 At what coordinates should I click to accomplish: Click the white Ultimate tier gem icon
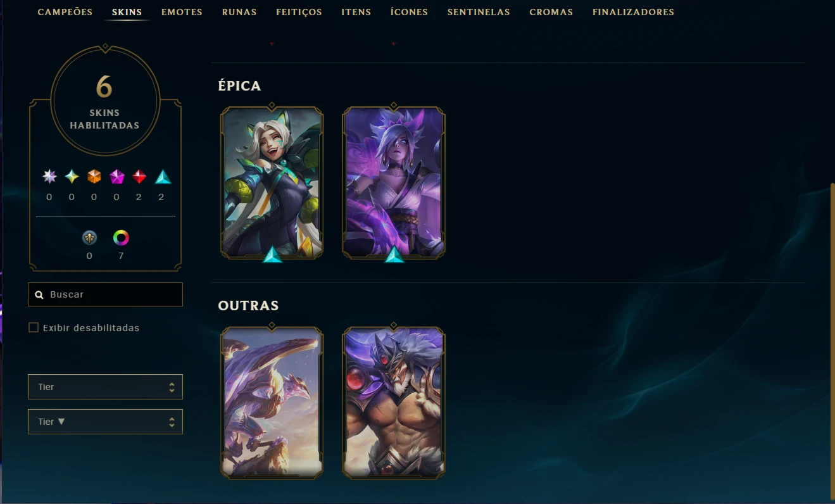tap(49, 177)
